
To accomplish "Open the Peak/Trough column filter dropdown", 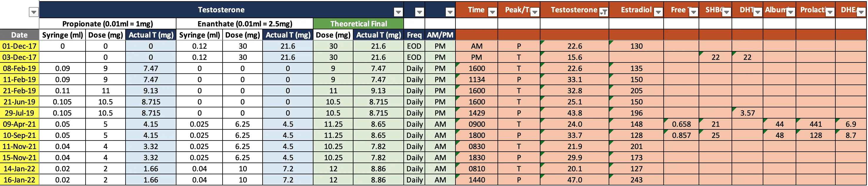I will (535, 12).
